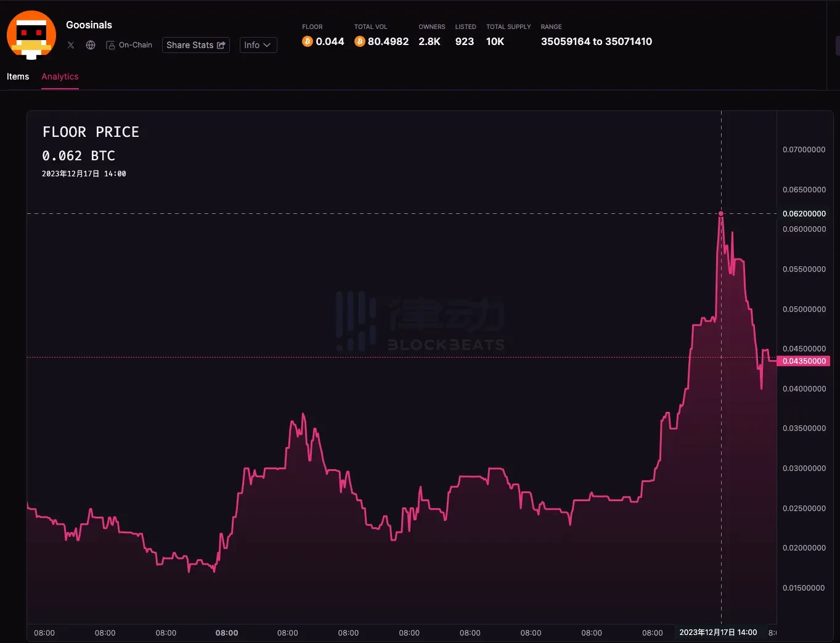Toggle the On-Chain indicator

pyautogui.click(x=129, y=45)
